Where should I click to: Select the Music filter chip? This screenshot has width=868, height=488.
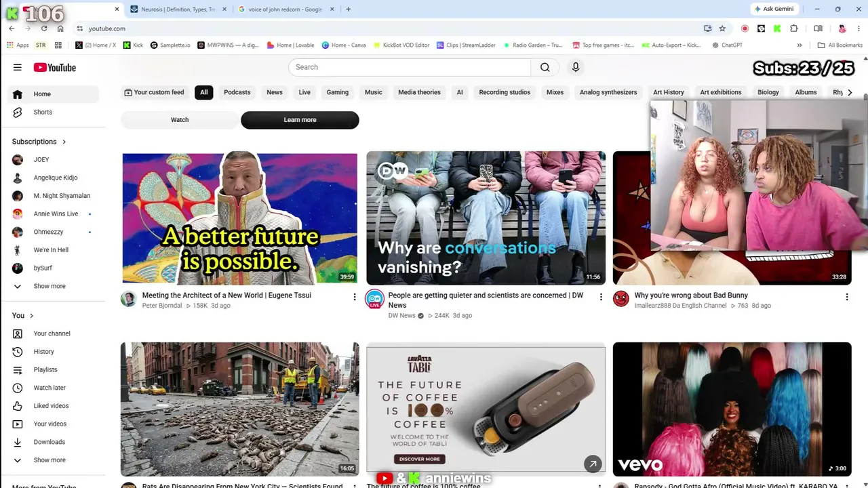[374, 92]
